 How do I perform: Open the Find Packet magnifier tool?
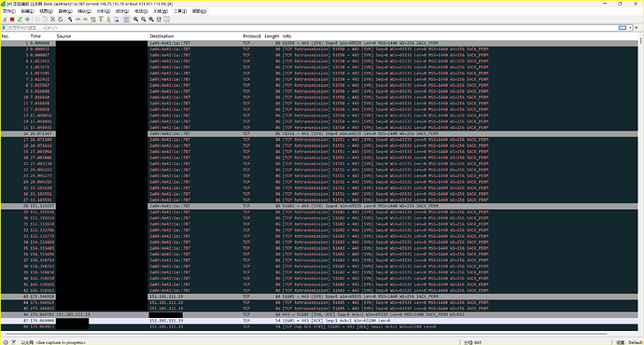(x=70, y=20)
